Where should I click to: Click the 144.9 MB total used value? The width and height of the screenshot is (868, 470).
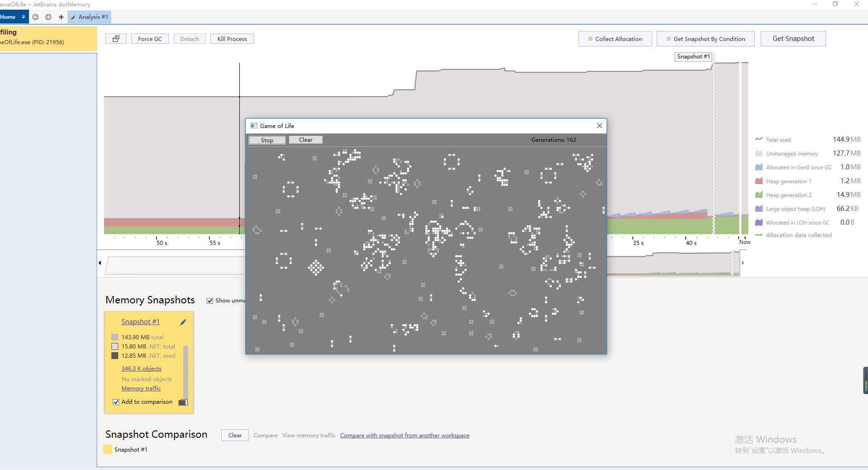coord(847,139)
